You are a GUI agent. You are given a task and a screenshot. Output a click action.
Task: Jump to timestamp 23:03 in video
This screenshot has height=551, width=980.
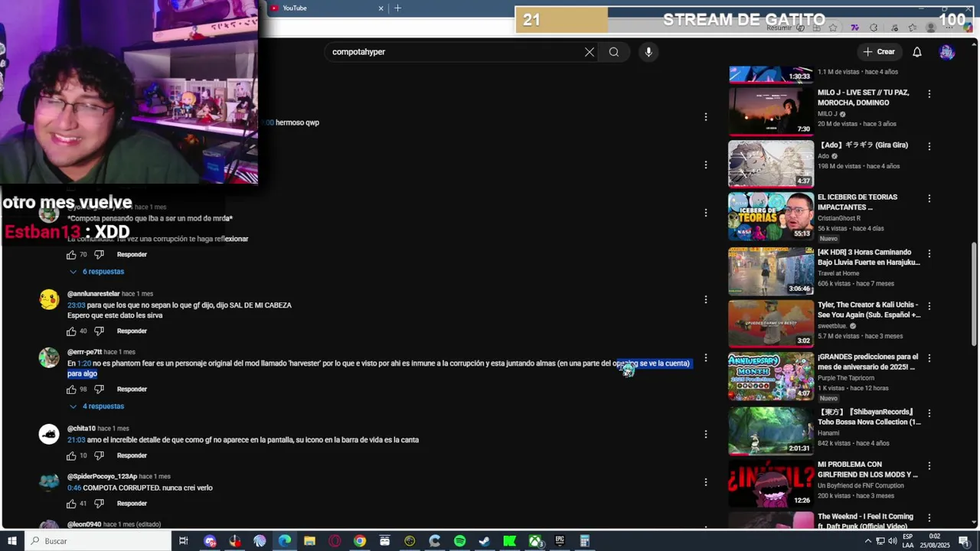click(76, 305)
